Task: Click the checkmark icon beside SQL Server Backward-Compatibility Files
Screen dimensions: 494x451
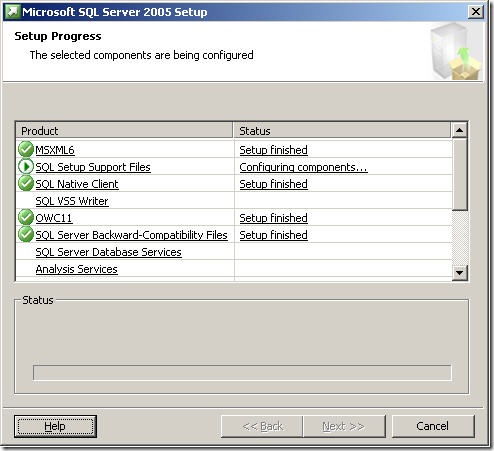Action: [26, 234]
